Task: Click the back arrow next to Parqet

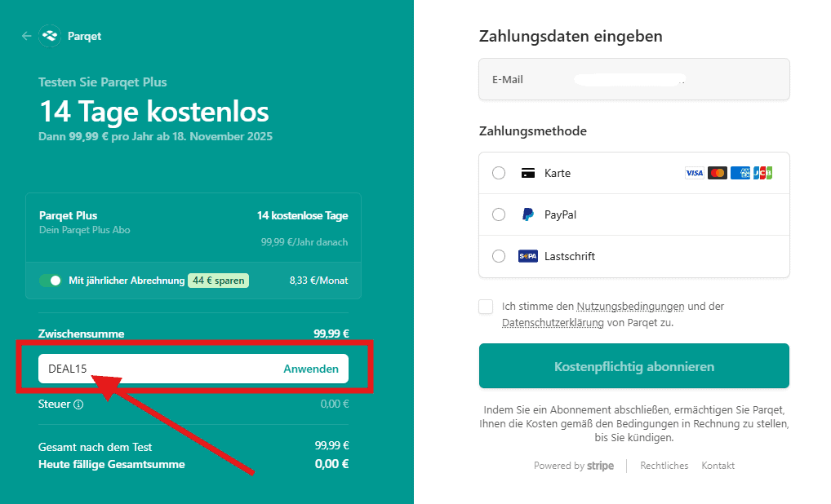Action: (x=26, y=36)
